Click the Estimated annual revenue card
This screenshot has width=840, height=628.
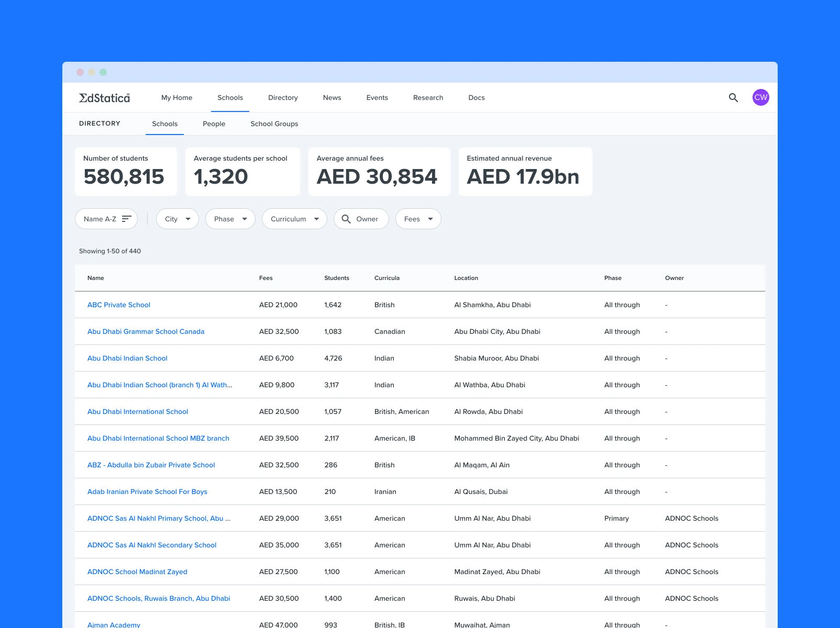(x=525, y=172)
